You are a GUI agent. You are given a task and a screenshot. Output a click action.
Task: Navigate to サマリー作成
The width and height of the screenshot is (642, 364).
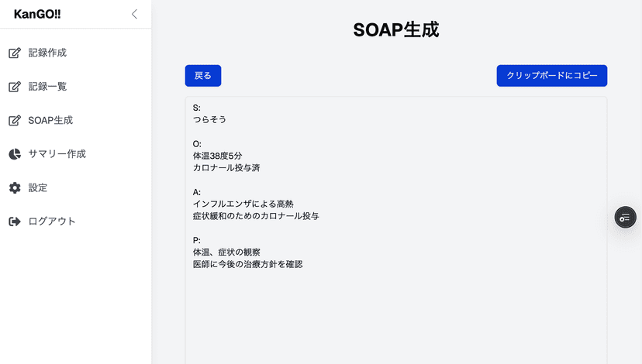[x=57, y=154]
